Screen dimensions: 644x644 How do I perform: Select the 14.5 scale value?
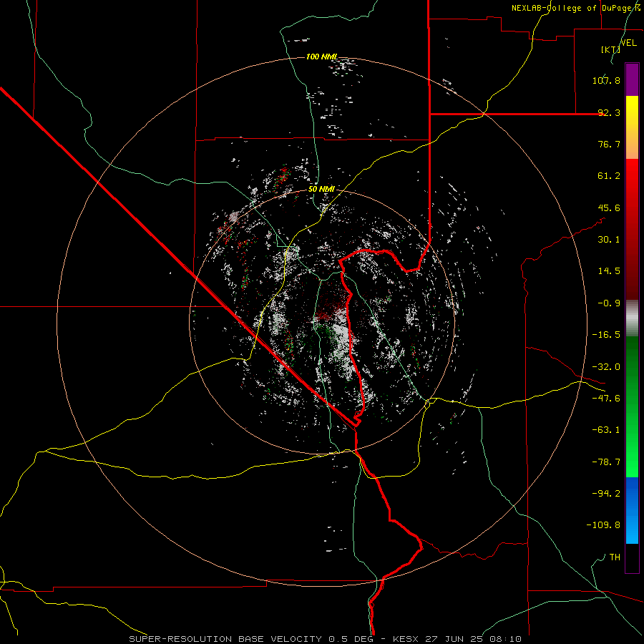[609, 271]
